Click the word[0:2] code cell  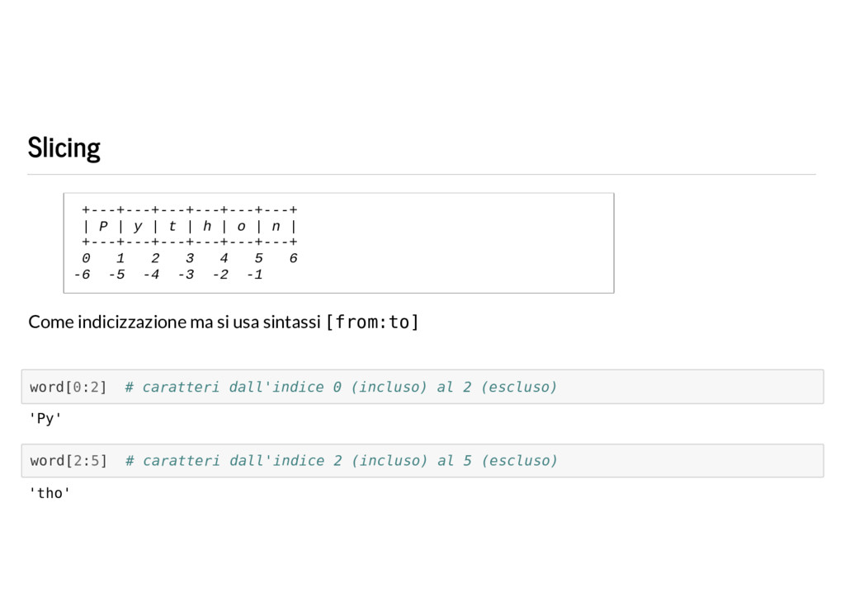coord(422,387)
